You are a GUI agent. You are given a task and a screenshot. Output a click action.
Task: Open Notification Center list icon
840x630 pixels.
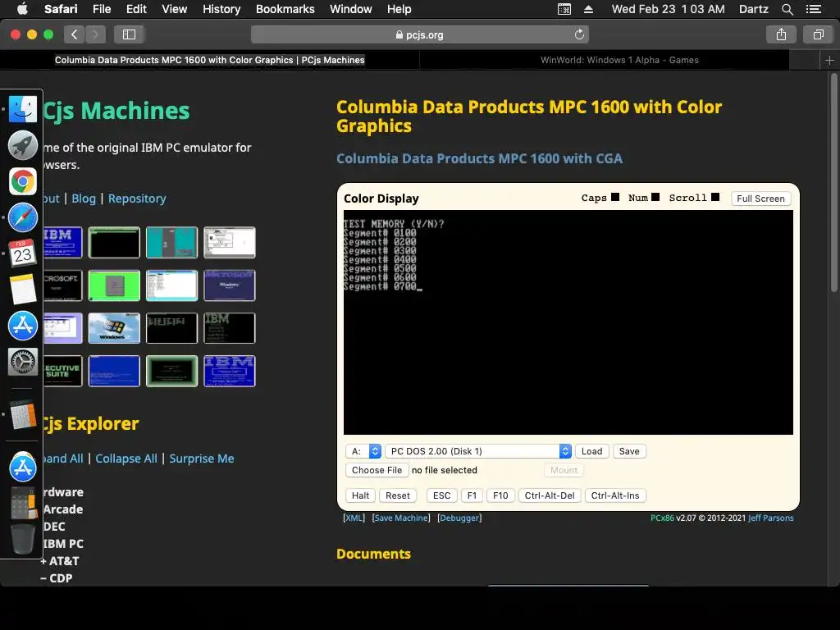813,9
